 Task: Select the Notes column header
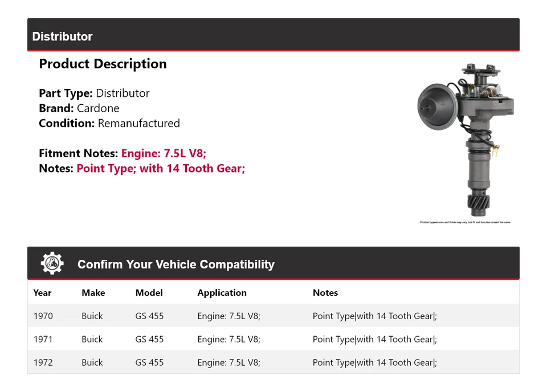coord(325,293)
